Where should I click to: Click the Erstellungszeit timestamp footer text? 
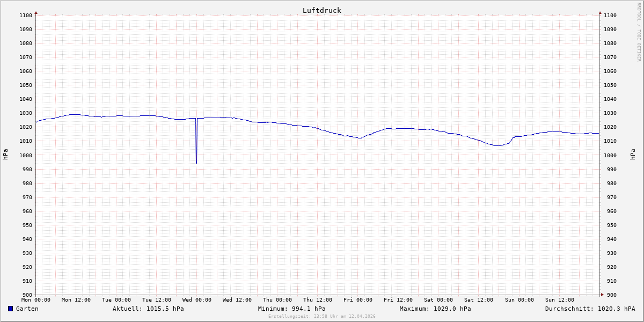[321, 316]
